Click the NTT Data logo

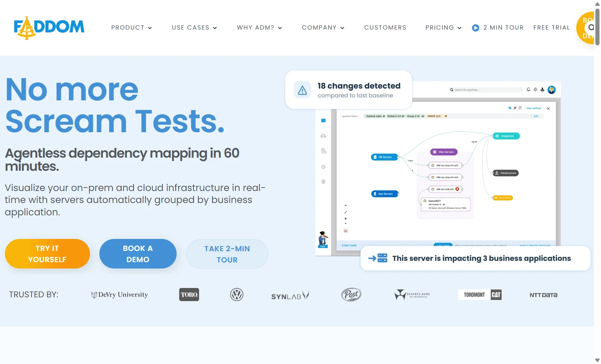[x=543, y=295]
